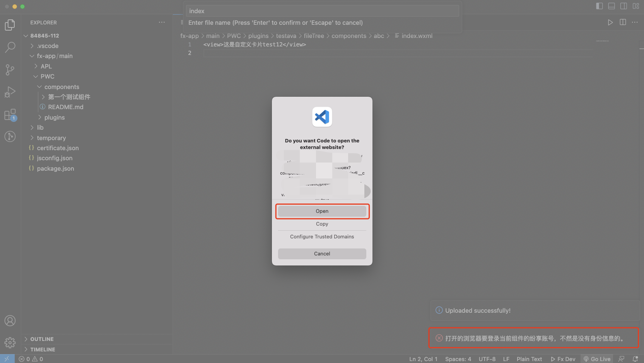This screenshot has width=644, height=363.
Task: Click the notifications bell icon
Action: click(x=635, y=359)
